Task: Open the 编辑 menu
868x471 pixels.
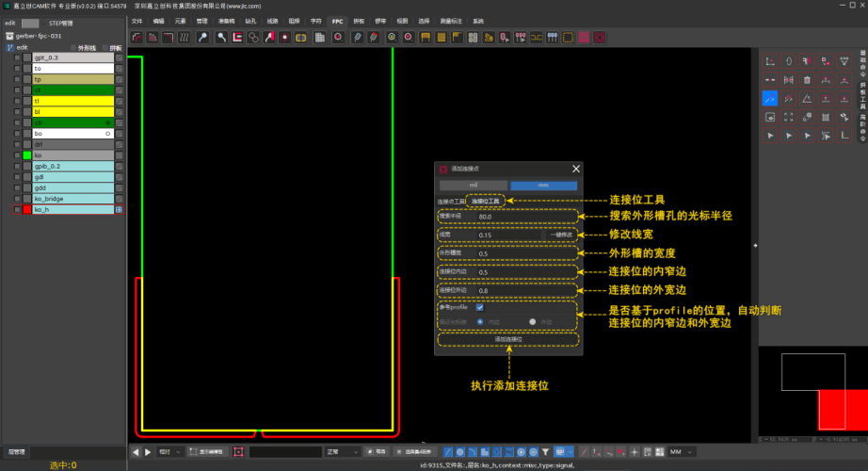Action: [x=158, y=21]
